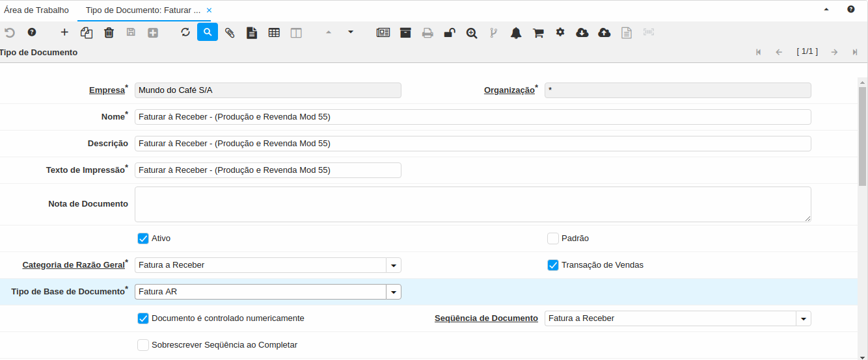Delete record using trash icon
Image resolution: width=868 pixels, height=360 pixels.
click(x=109, y=32)
